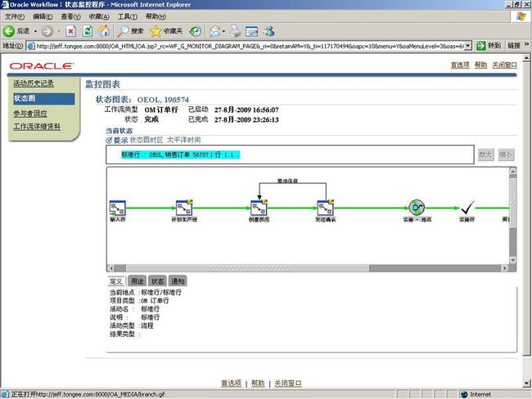Click the 链接 Links toolbar label
Viewport: 532px width, 399px height.
pos(514,46)
